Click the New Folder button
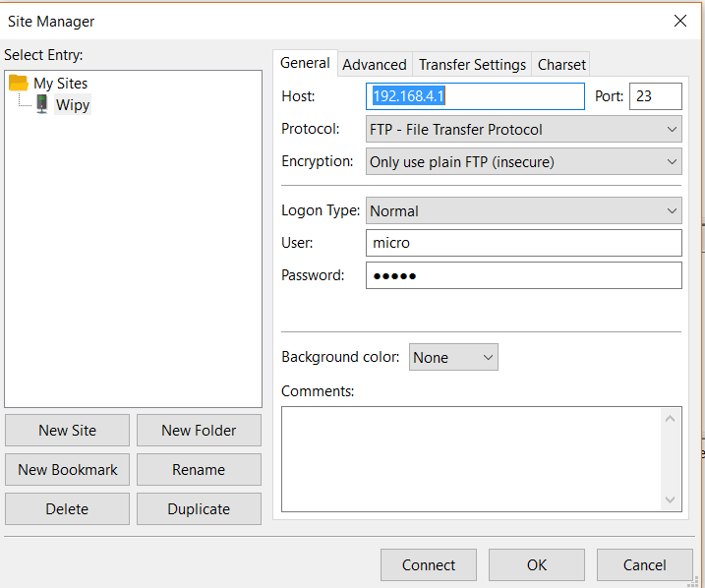This screenshot has width=705, height=588. [x=199, y=430]
